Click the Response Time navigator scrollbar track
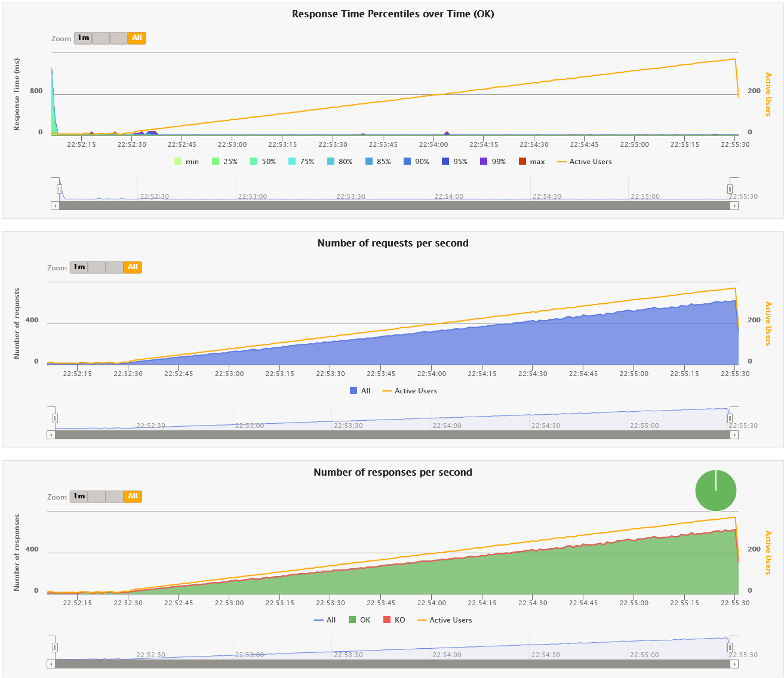Viewport: 784px width, 678px height. pos(395,205)
